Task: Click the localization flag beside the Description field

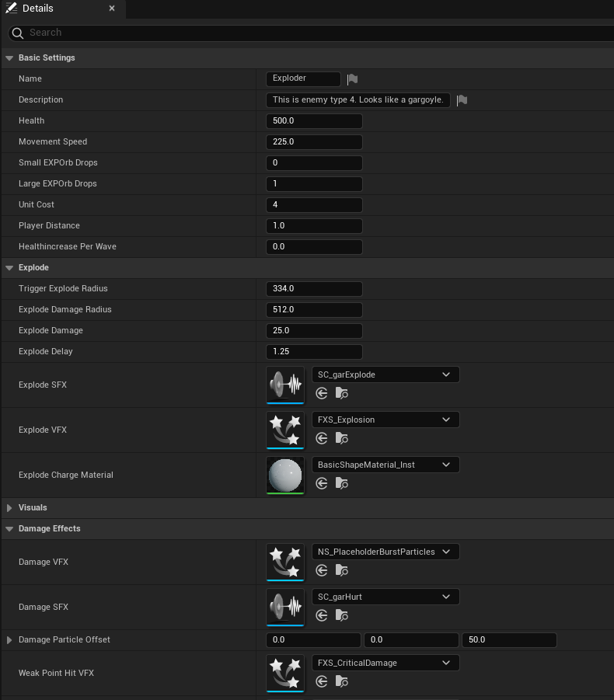Action: 462,100
